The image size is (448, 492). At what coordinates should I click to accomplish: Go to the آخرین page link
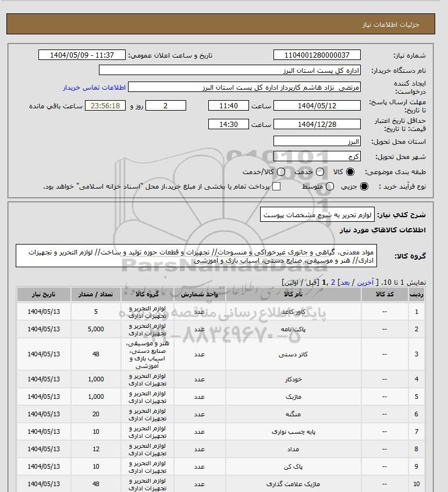365,282
